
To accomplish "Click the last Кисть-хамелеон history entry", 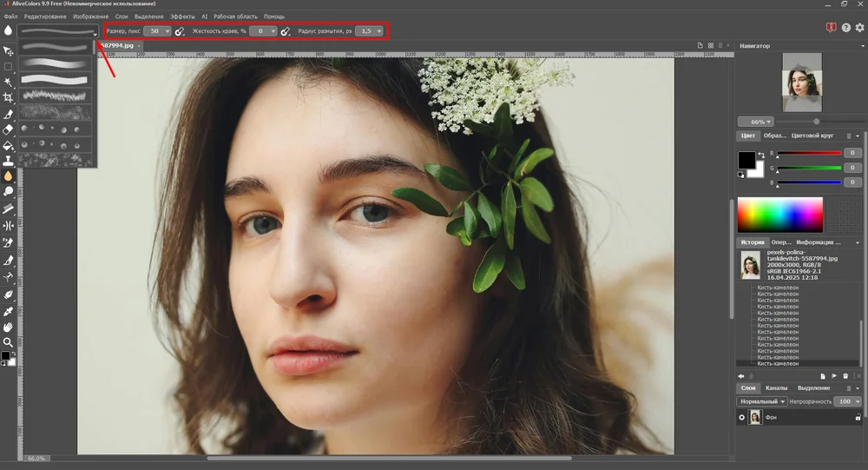I will click(778, 364).
